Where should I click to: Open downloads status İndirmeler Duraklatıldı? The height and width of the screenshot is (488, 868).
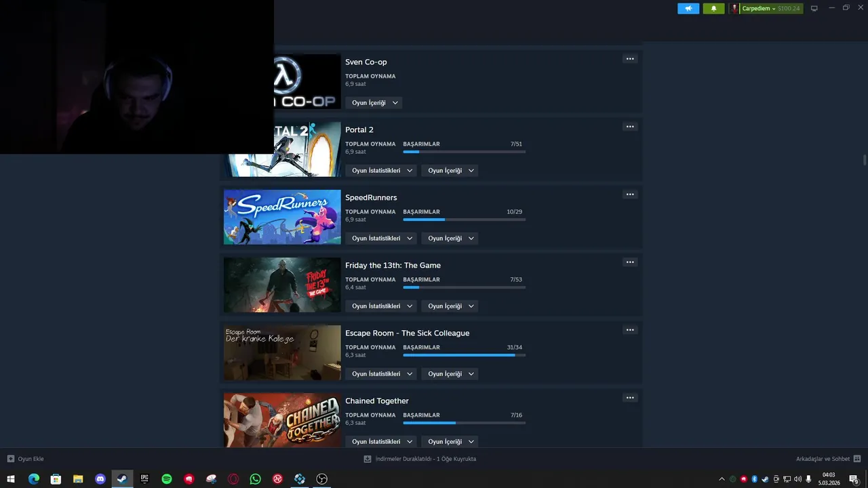click(420, 459)
